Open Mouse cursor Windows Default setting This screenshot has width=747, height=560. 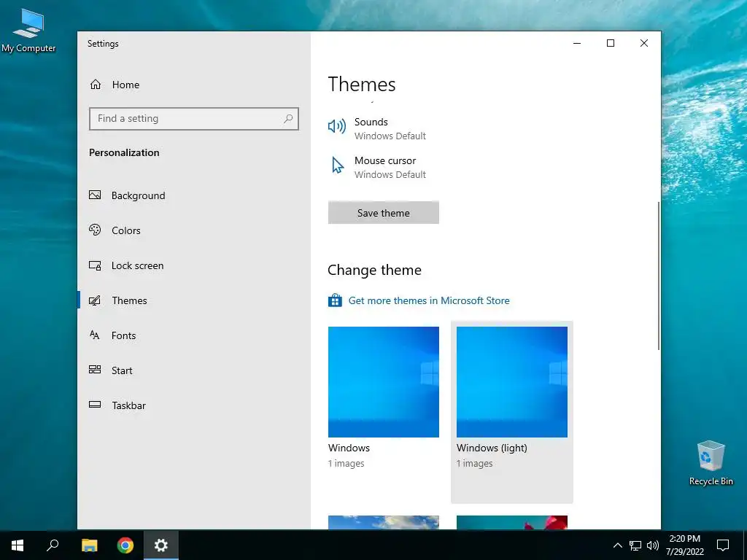tap(377, 167)
